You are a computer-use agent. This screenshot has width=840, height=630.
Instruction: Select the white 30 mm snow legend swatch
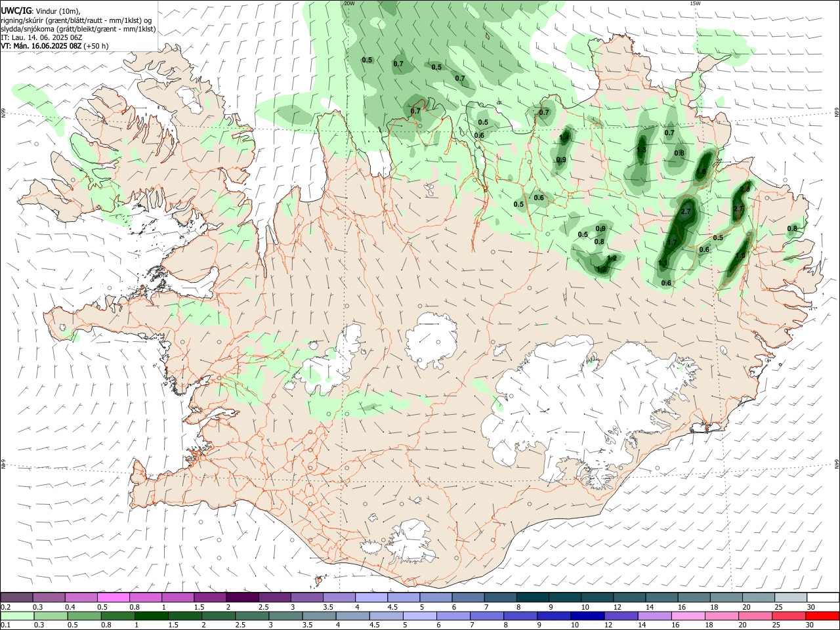pyautogui.click(x=822, y=597)
